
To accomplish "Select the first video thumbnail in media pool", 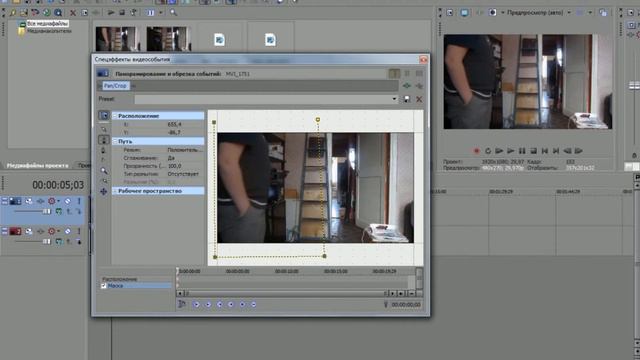I will pos(118,39).
